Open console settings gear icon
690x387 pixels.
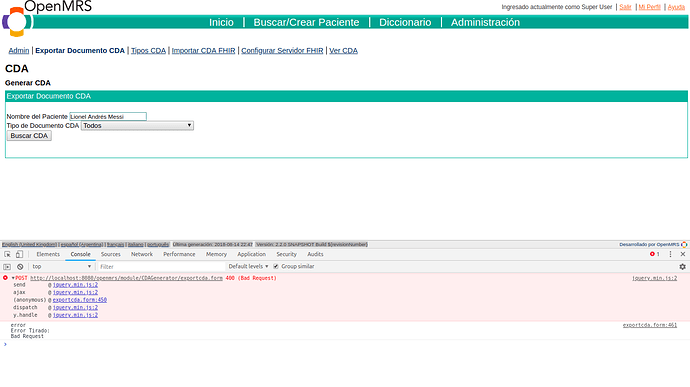pos(683,267)
